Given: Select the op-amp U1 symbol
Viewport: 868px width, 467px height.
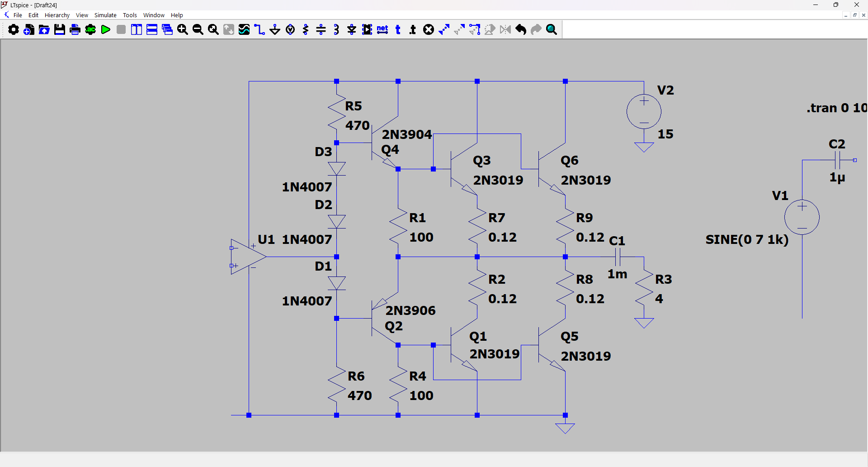Looking at the screenshot, I should tap(248, 257).
